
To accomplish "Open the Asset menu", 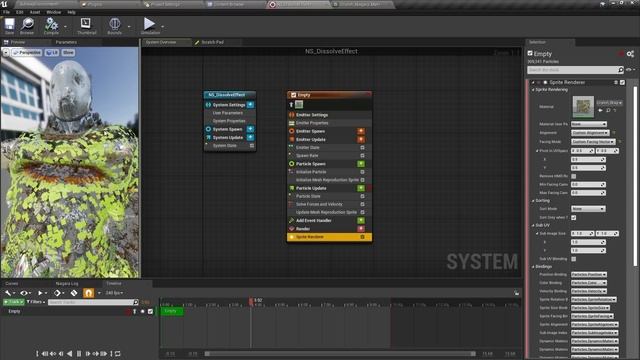I will [x=35, y=12].
